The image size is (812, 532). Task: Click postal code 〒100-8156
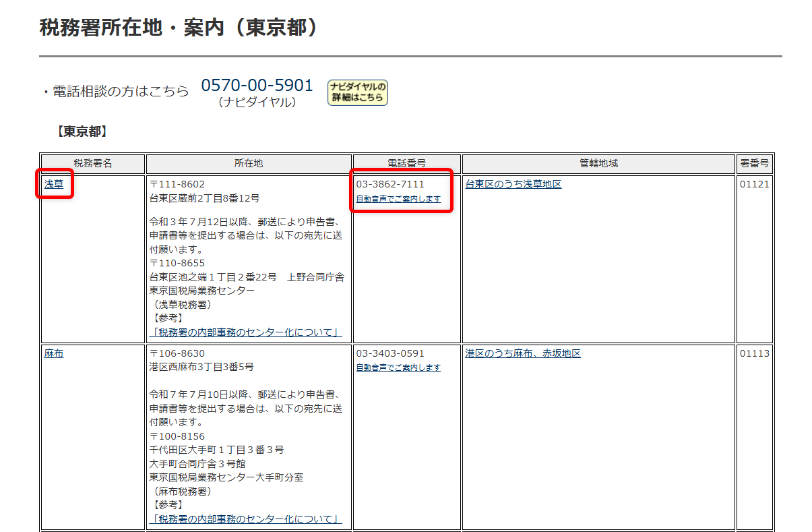pos(177,436)
